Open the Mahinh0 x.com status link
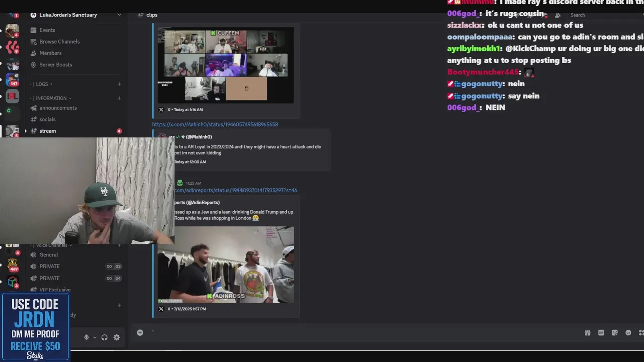The image size is (644, 362). click(215, 124)
